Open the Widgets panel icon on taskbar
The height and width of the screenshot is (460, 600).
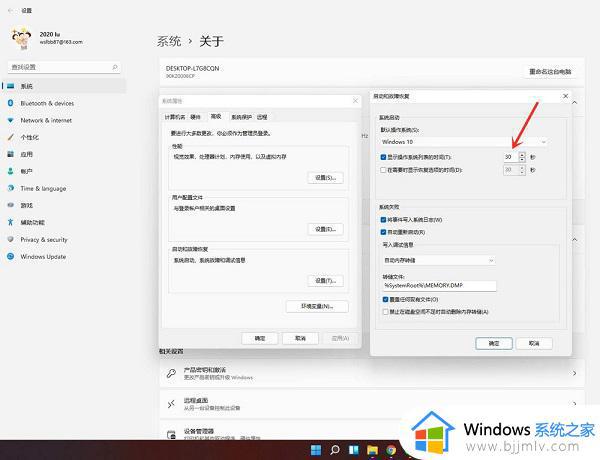pyautogui.click(x=354, y=450)
